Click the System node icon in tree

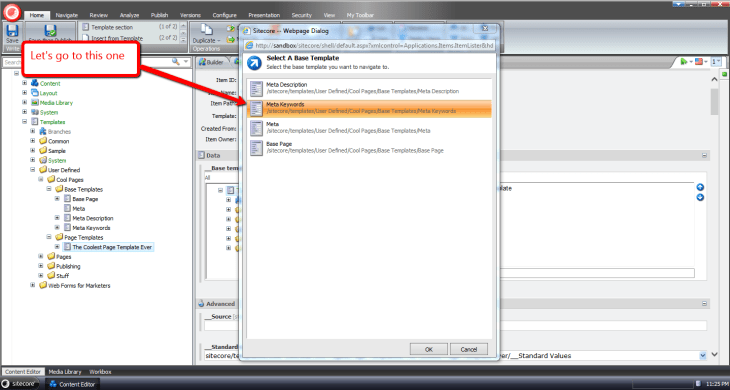point(35,112)
